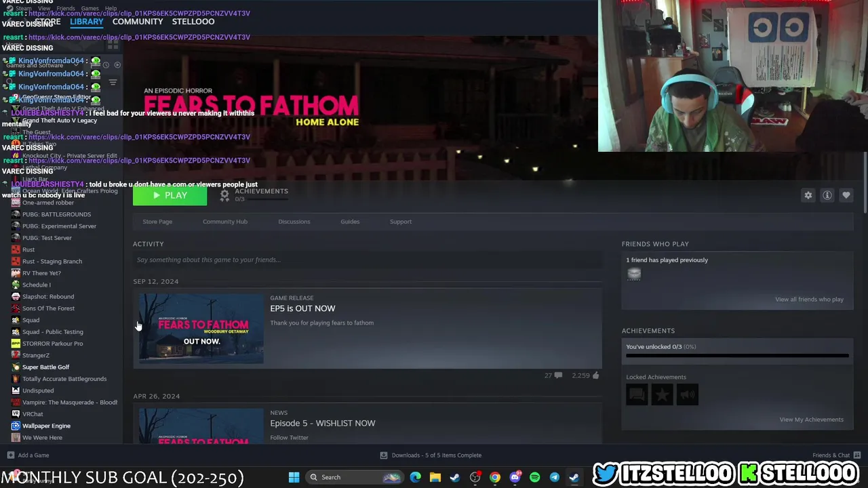Open Google Chrome from the taskbar
This screenshot has height=488, width=868.
495,477
